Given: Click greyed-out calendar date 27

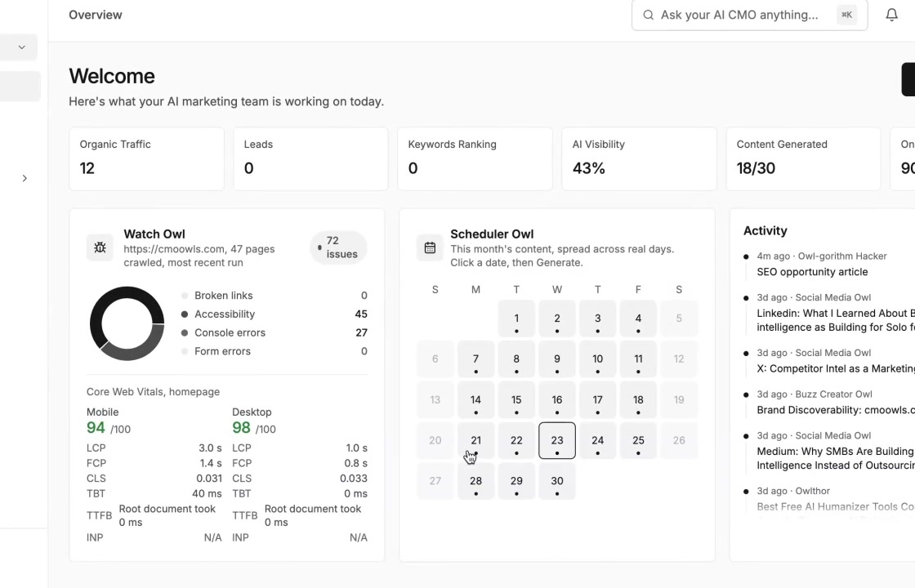Looking at the screenshot, I should tap(435, 481).
